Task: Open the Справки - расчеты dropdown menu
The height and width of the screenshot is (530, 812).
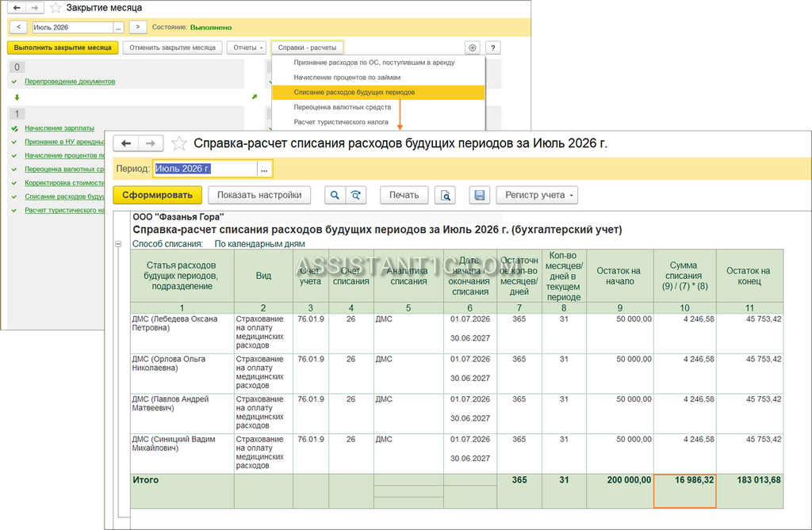Action: coord(307,48)
